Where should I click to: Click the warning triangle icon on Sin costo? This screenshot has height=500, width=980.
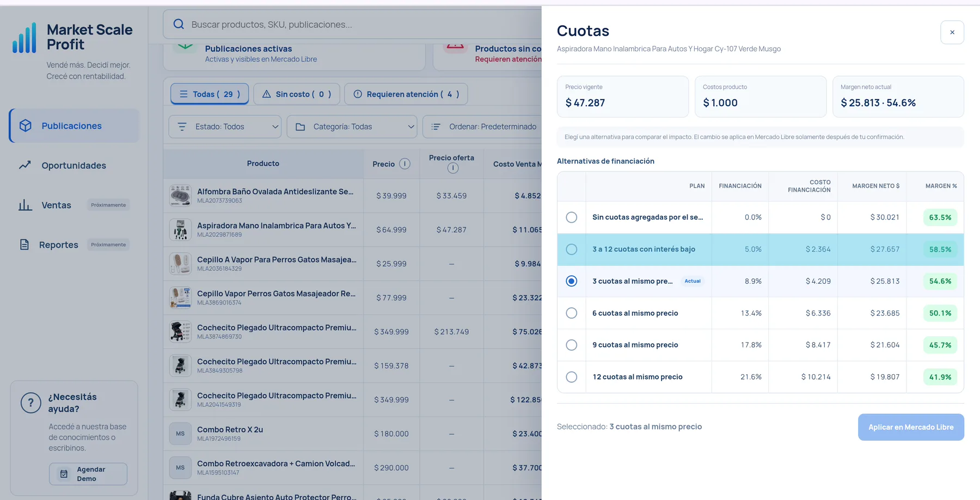pos(267,94)
